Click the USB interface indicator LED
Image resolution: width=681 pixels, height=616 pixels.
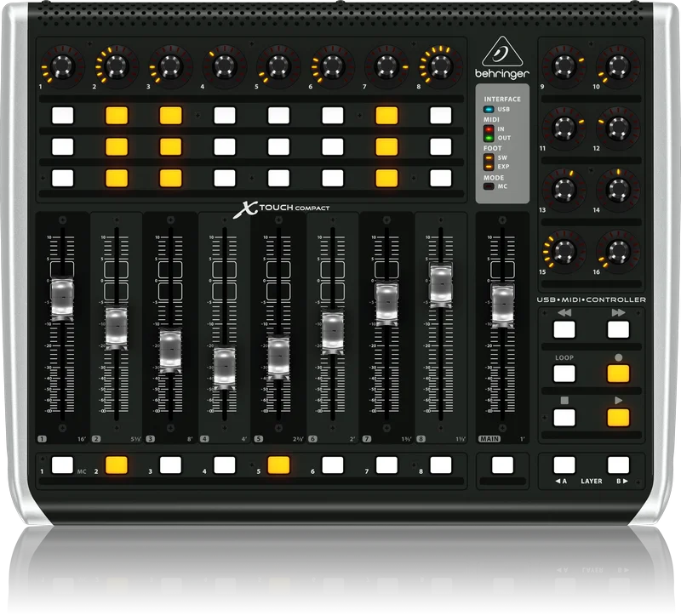click(489, 110)
